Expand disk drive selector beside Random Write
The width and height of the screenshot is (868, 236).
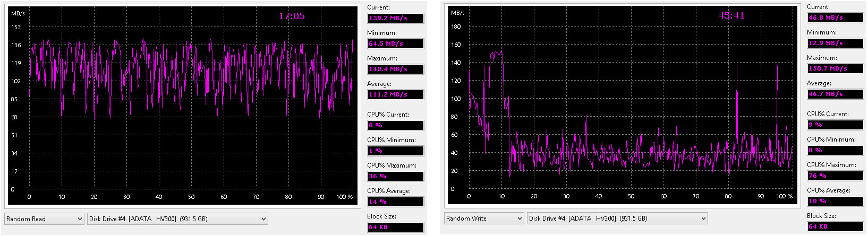click(x=617, y=218)
